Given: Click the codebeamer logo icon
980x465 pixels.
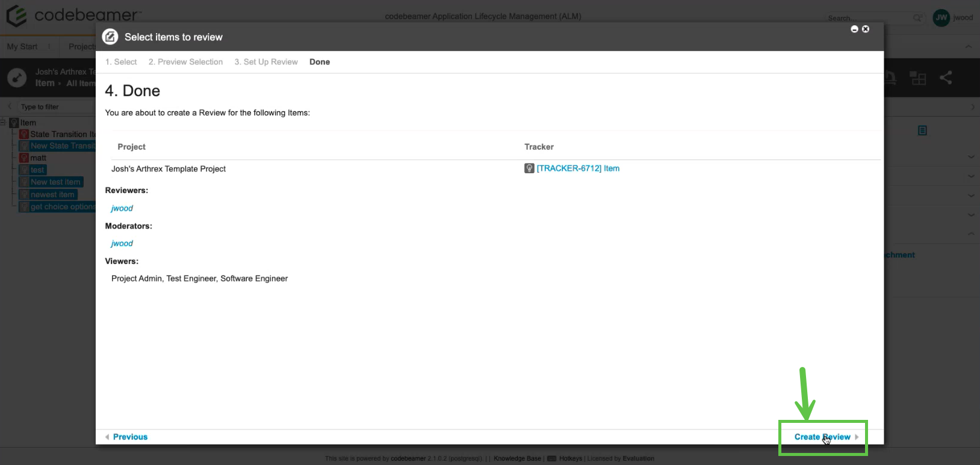Looking at the screenshot, I should coord(16,16).
